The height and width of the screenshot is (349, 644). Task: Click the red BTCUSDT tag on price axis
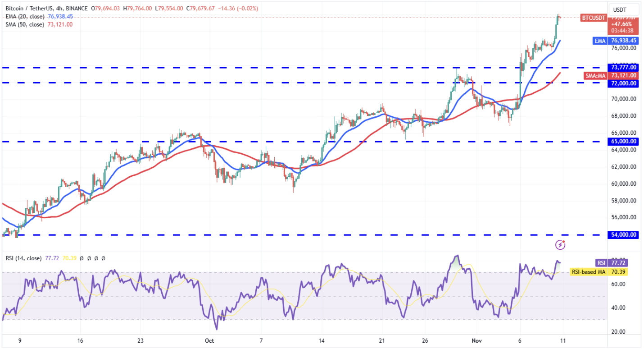[593, 18]
